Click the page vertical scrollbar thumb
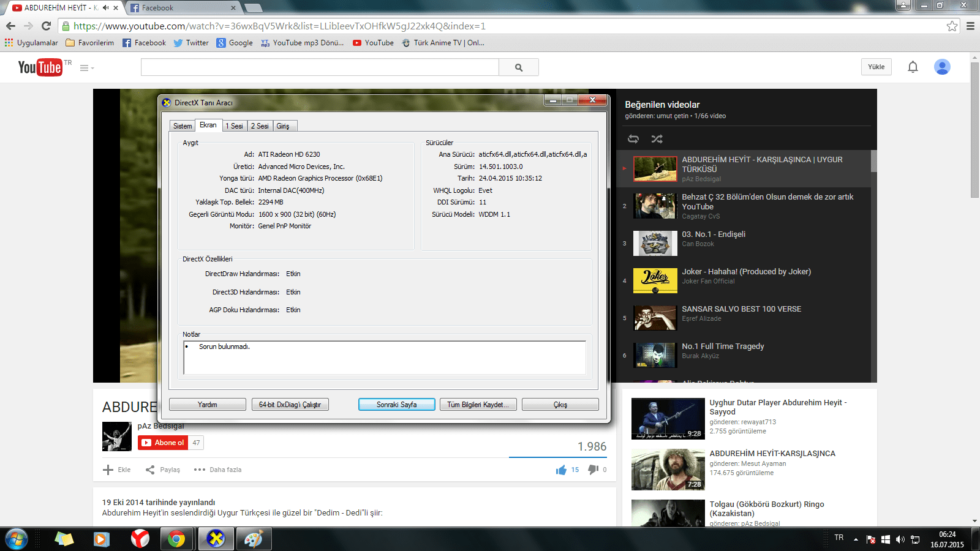Image resolution: width=980 pixels, height=551 pixels. 974,129
